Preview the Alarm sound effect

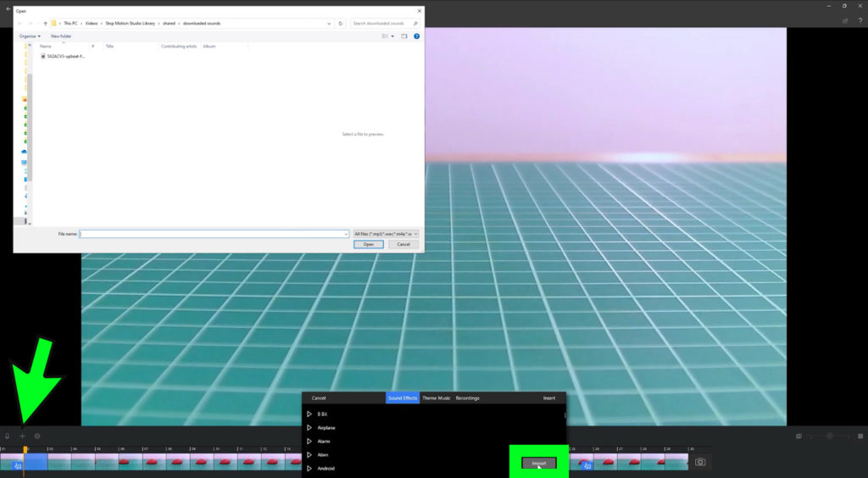[x=309, y=441]
